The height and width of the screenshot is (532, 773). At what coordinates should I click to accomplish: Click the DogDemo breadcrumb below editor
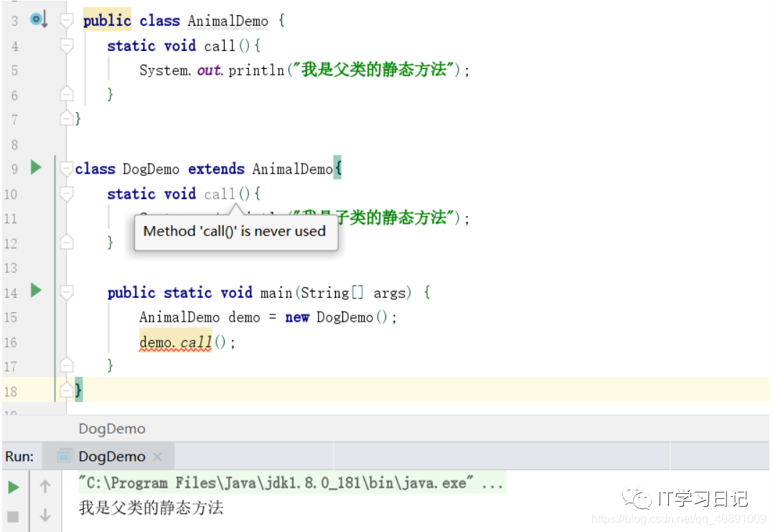(112, 429)
